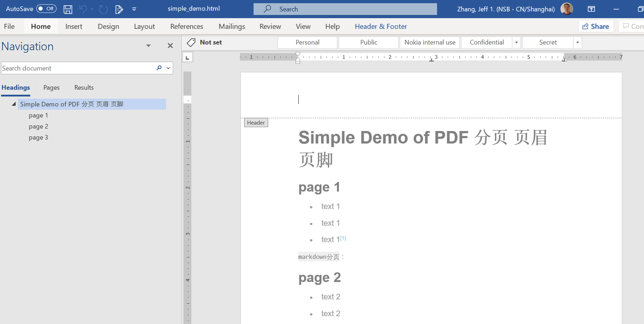This screenshot has width=644, height=324.
Task: Close the Navigation pane
Action: click(x=170, y=46)
